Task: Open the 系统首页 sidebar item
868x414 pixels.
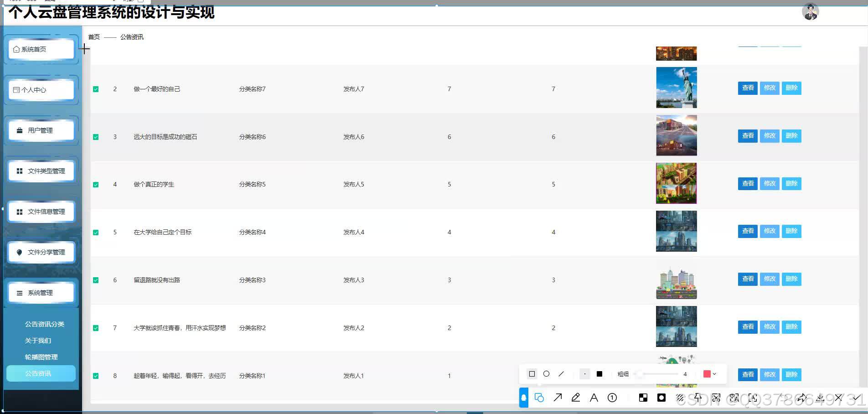Action: [41, 49]
